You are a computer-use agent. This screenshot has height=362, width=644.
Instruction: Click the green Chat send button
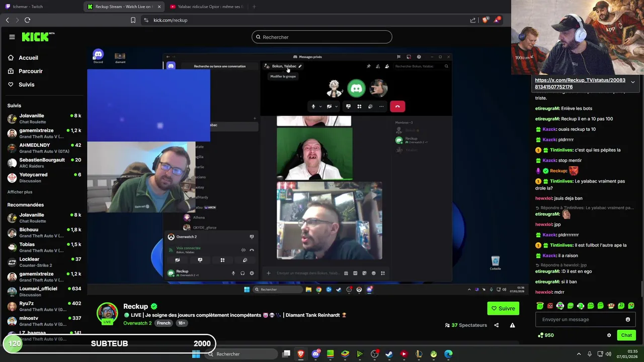tap(626, 335)
